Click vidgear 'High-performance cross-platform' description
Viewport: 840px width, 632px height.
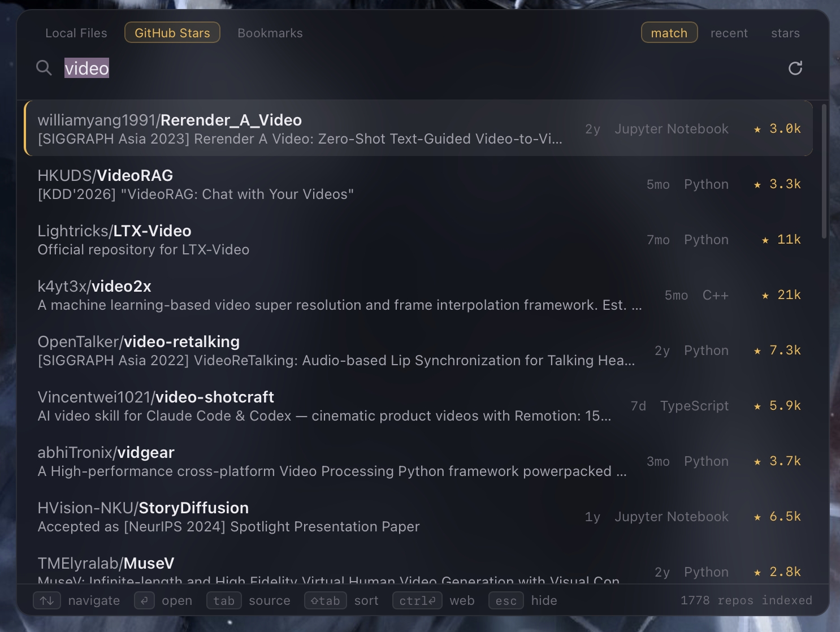point(332,471)
